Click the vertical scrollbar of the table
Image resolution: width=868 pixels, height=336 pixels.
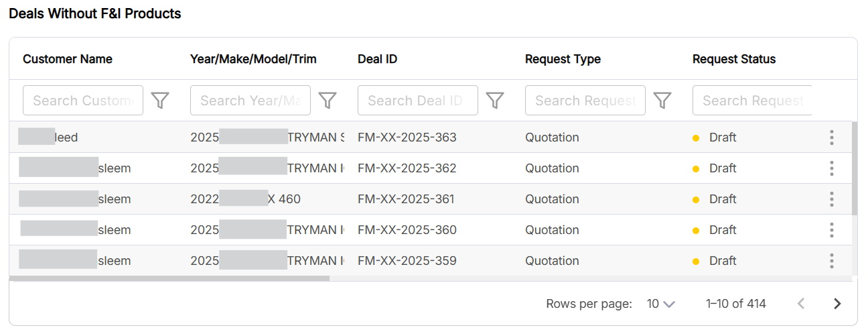tap(854, 168)
